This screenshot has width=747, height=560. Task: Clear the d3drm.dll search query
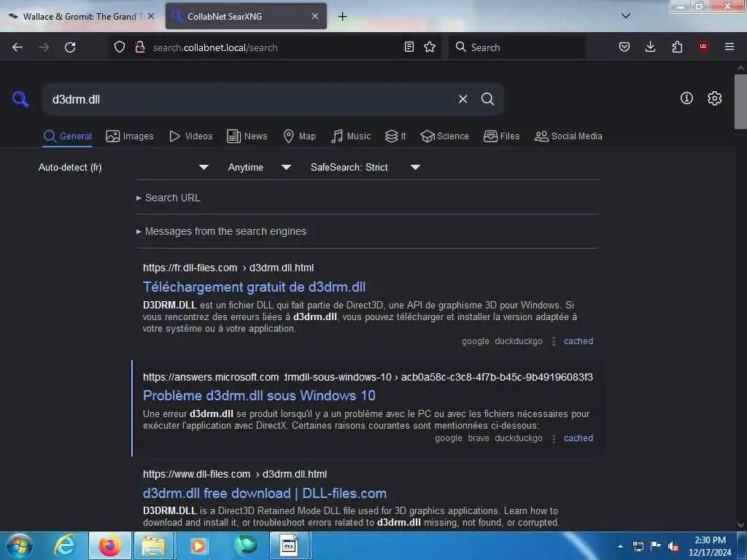pyautogui.click(x=462, y=99)
